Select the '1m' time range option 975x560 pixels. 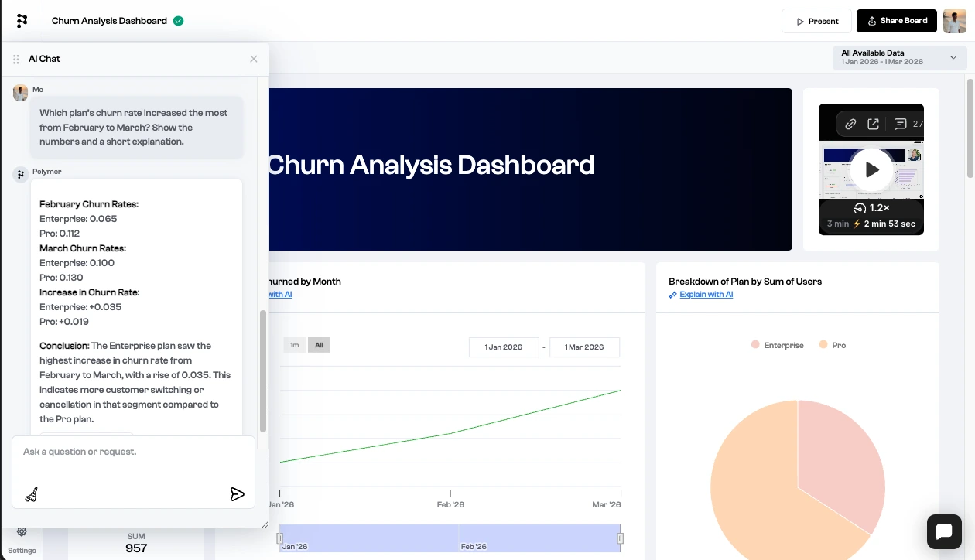click(295, 345)
